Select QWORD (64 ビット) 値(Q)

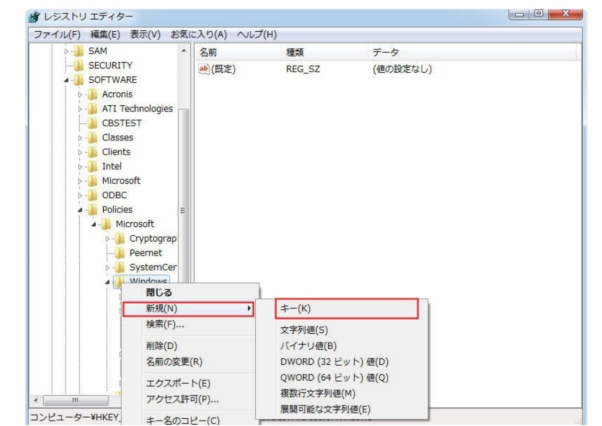point(342,378)
